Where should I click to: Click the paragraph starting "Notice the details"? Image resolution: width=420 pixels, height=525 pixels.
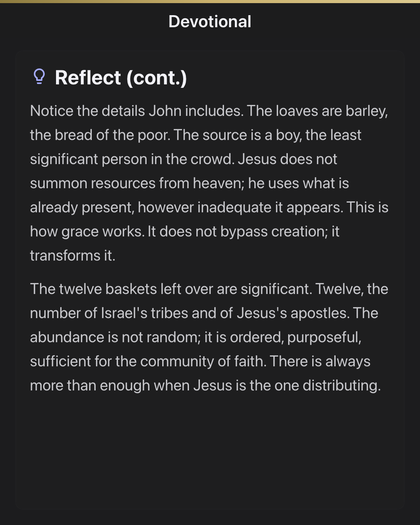(210, 183)
